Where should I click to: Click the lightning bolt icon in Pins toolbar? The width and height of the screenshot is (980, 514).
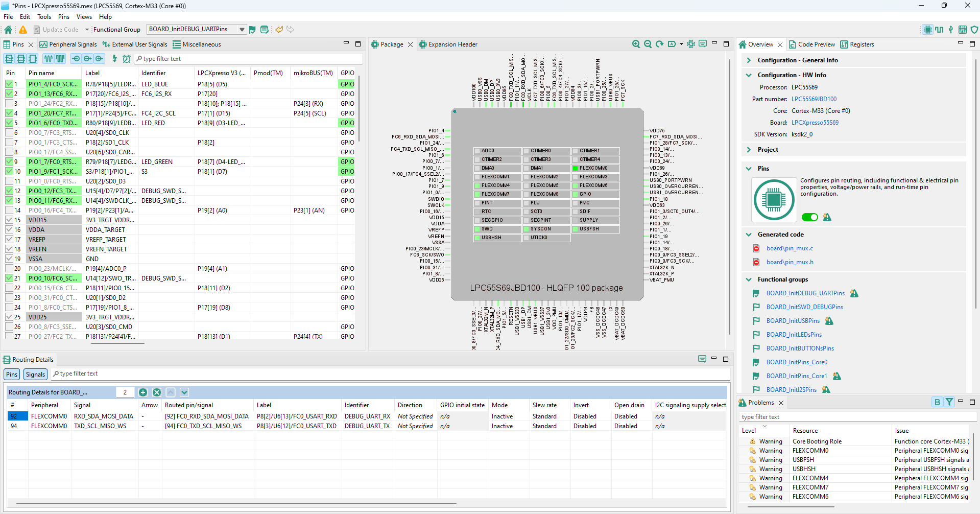pyautogui.click(x=114, y=59)
